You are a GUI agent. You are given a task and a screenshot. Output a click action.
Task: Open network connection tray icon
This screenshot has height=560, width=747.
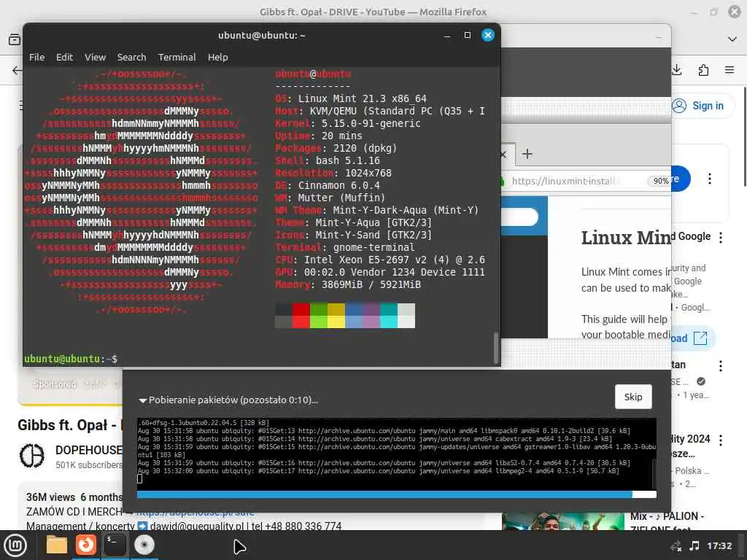(676, 546)
